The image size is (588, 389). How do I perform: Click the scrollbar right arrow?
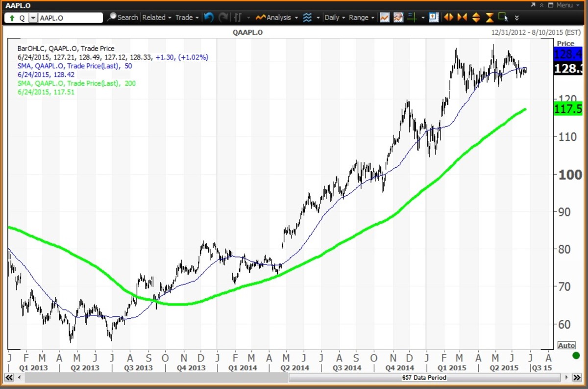coord(565,378)
